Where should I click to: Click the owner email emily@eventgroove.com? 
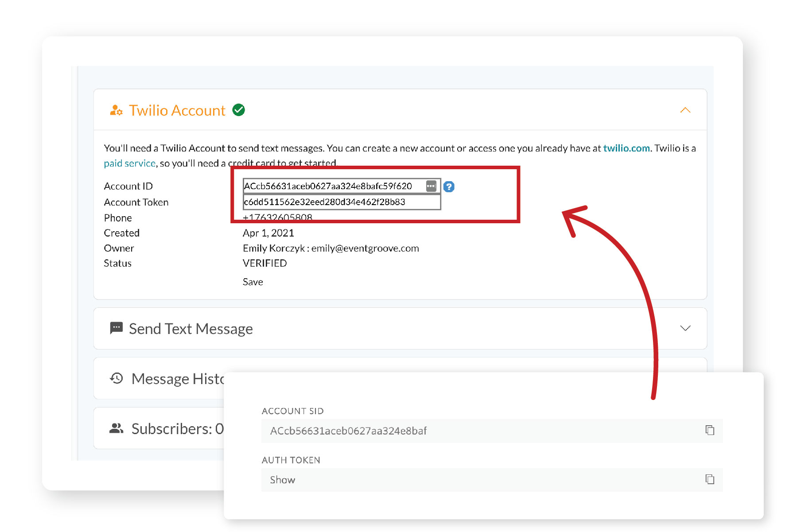[x=365, y=248]
